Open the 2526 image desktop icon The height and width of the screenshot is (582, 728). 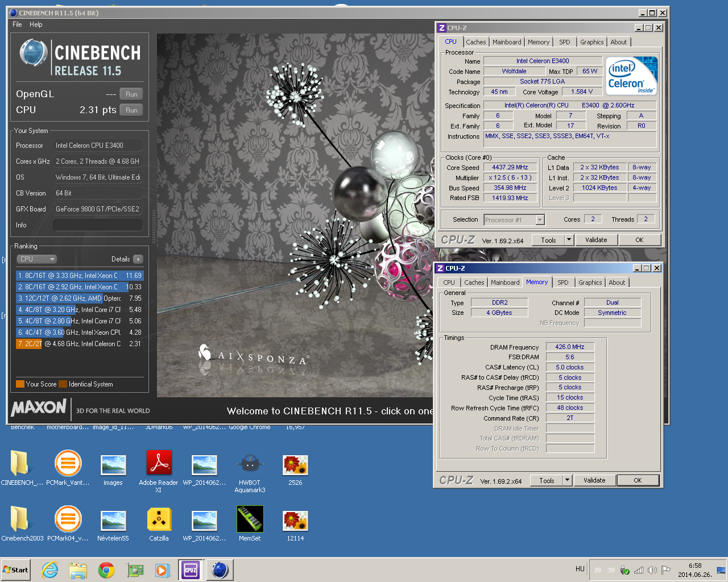[295, 469]
